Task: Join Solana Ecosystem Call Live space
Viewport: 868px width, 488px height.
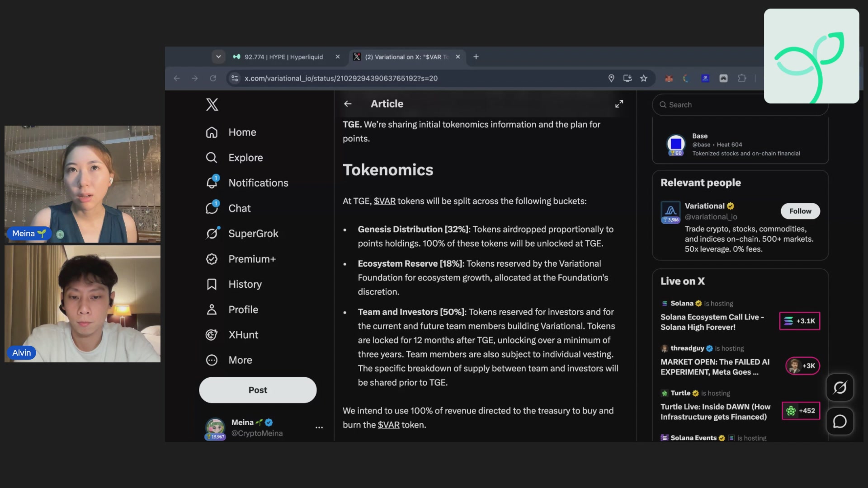Action: point(712,322)
